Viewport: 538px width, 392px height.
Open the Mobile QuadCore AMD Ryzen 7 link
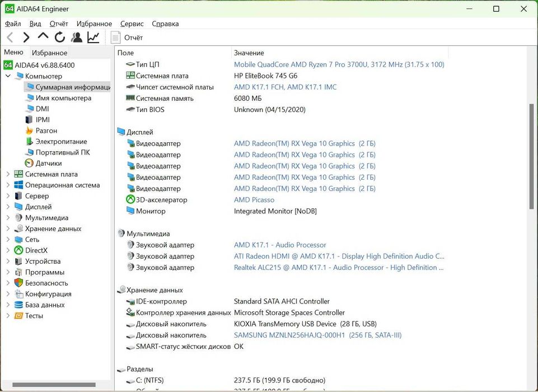pos(339,64)
